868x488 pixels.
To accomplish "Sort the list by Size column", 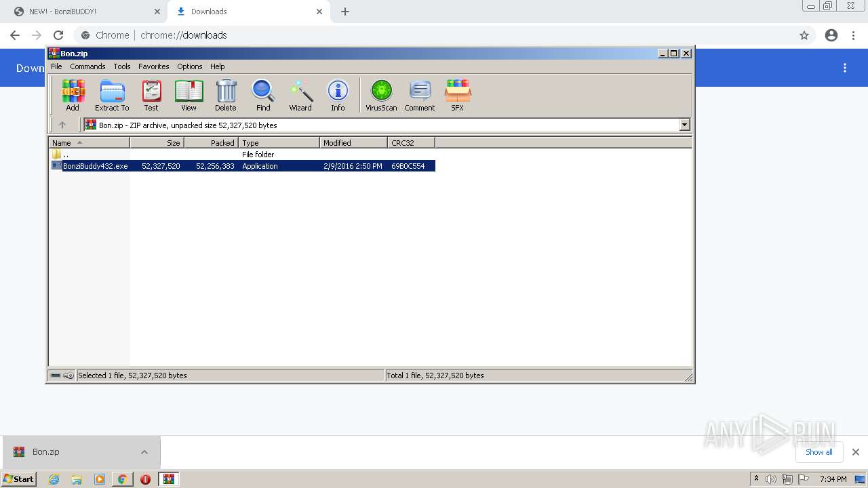I will (157, 142).
